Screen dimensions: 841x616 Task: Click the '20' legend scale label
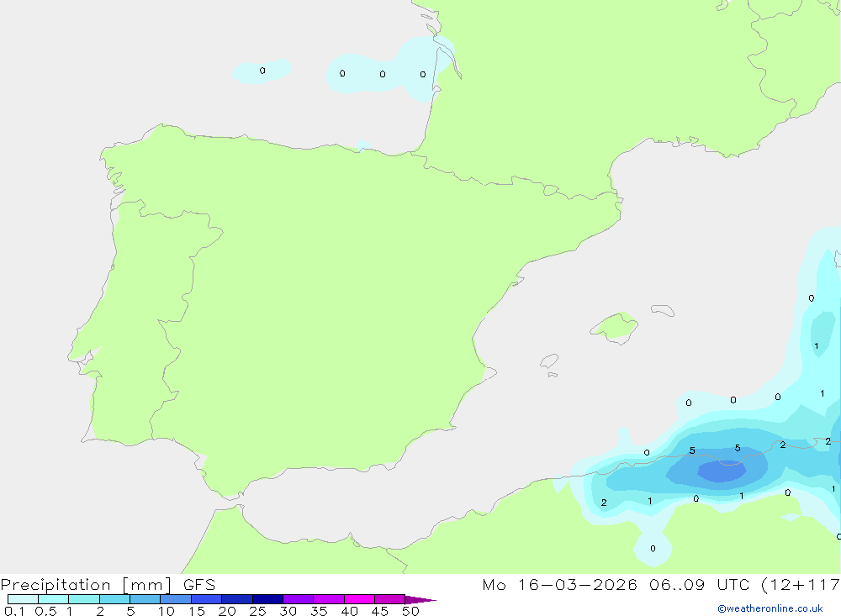point(227,611)
